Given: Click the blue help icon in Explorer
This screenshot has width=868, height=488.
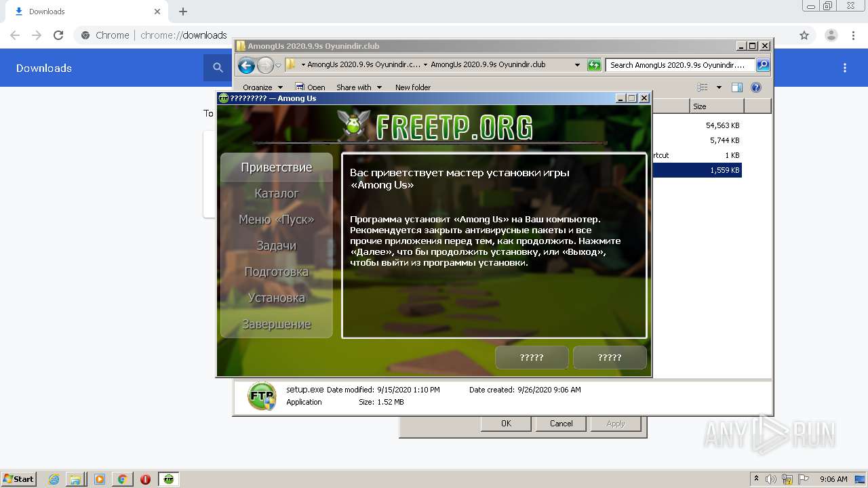Looking at the screenshot, I should coord(756,87).
